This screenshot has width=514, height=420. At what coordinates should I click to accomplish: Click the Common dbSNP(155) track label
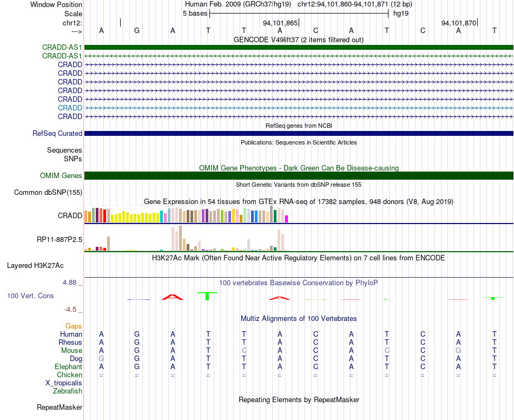pos(48,192)
